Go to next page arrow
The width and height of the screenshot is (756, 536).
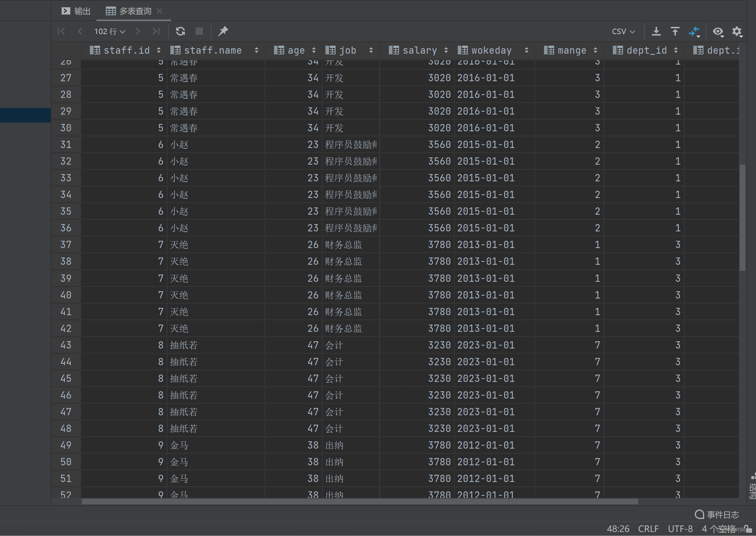coord(137,31)
